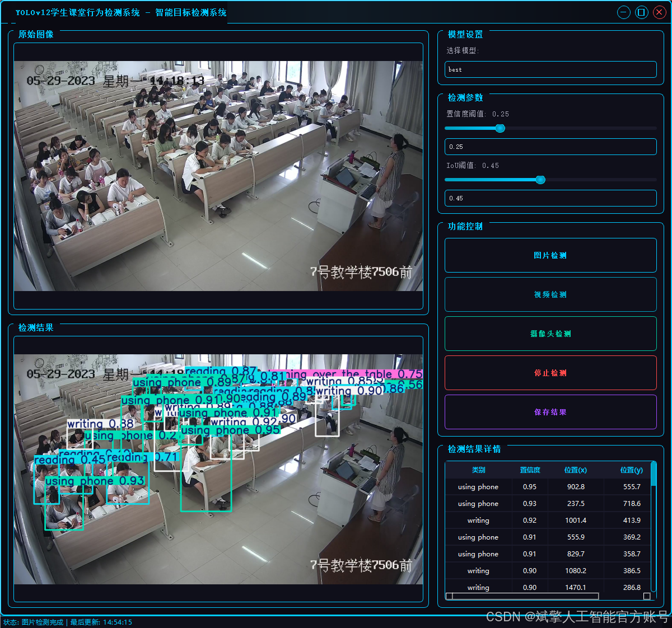Click the original classroom image preview
Screen dimensions: 672x628
click(x=218, y=176)
